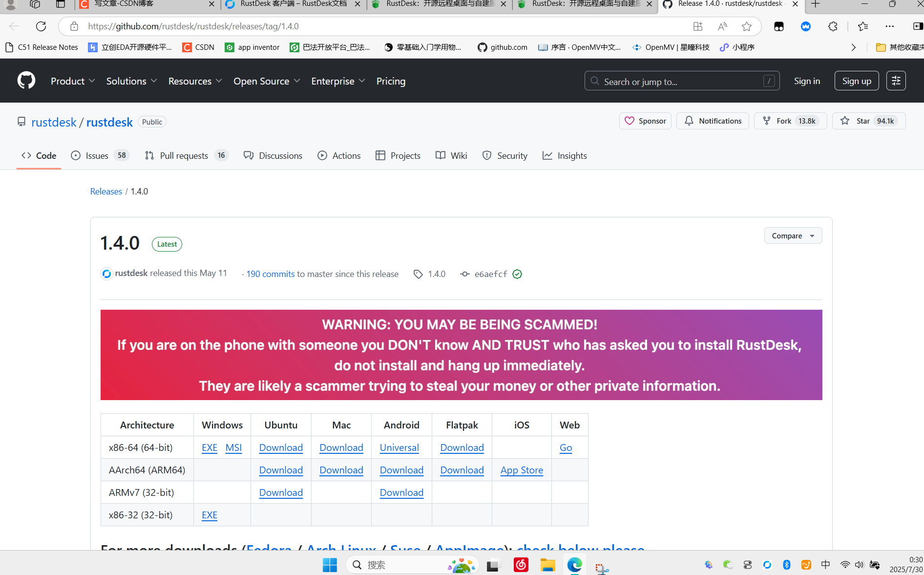Open the favorites list icon
This screenshot has width=924, height=575.
(x=863, y=26)
